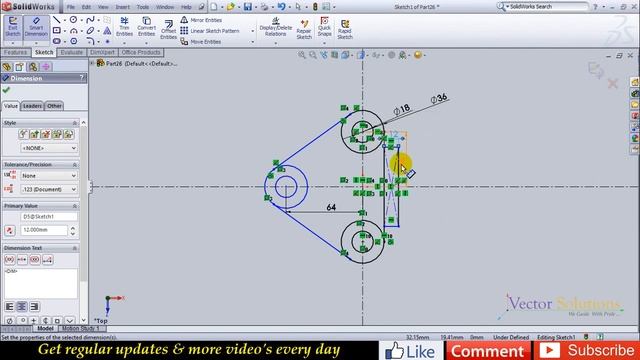The image size is (640, 360).
Task: Click the Repair Sketch tool
Action: point(304,29)
